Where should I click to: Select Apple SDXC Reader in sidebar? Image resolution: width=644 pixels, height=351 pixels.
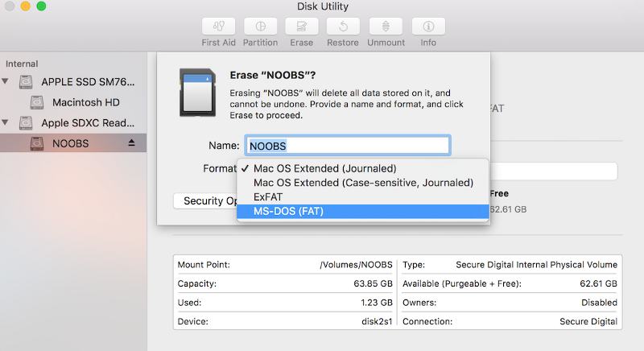click(x=88, y=122)
